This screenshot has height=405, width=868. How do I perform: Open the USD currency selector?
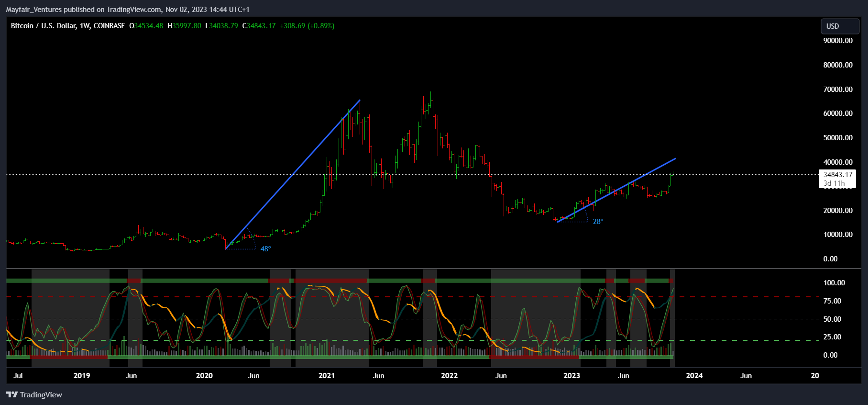(840, 26)
